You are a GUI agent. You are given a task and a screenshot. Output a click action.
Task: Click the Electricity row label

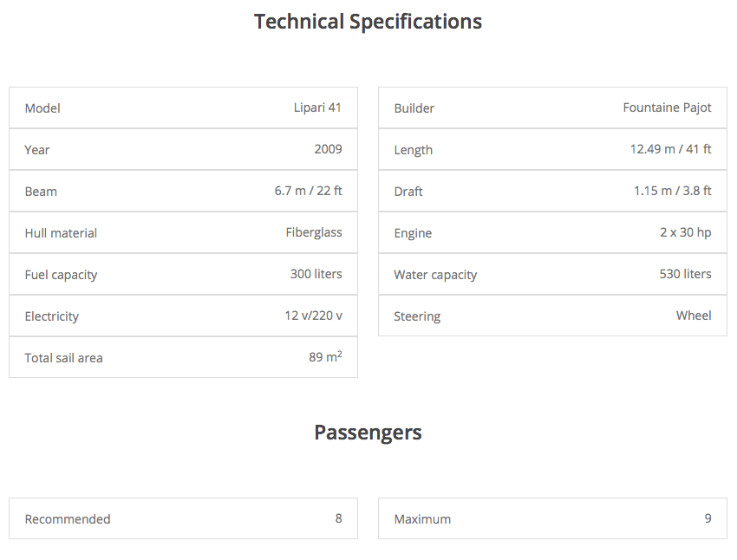(x=52, y=316)
